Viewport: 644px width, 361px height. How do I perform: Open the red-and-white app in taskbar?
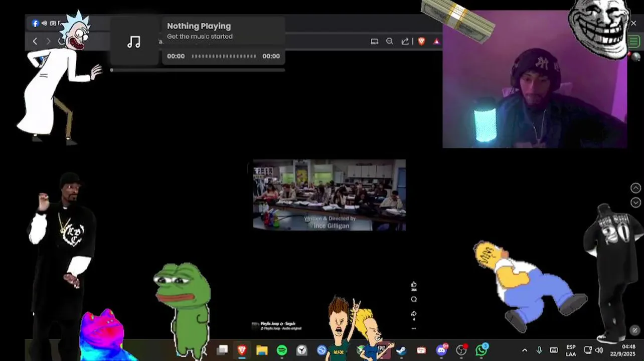pos(421,350)
